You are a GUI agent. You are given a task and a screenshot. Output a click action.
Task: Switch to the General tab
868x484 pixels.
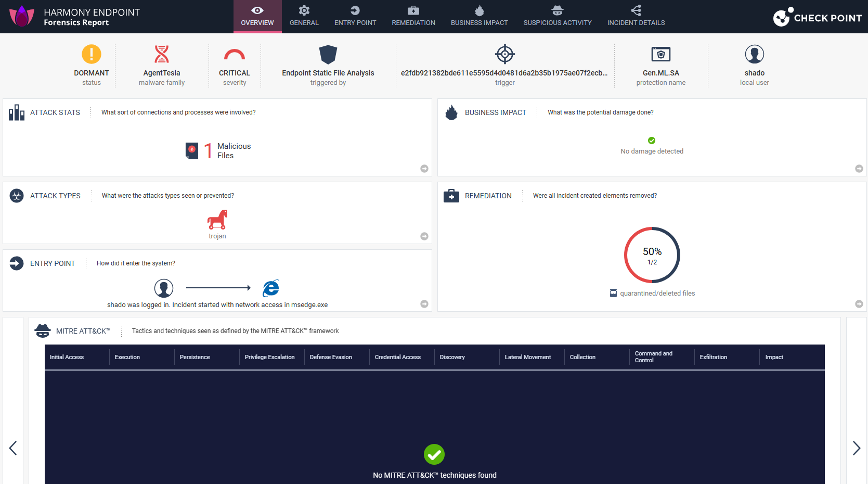(304, 17)
